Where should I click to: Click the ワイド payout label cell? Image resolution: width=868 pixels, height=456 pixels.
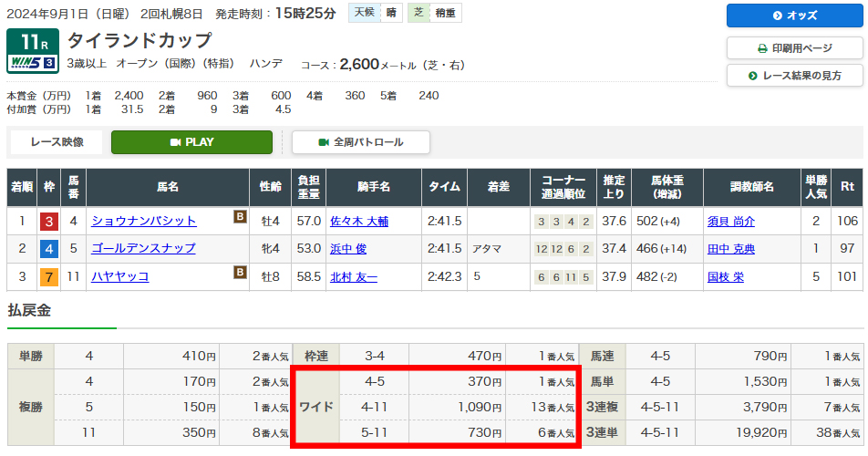[316, 406]
